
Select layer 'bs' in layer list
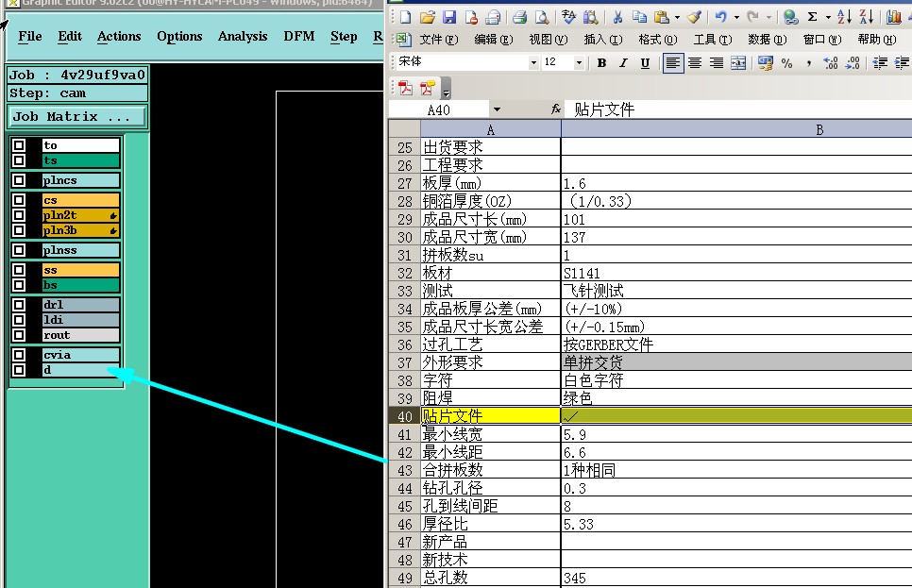(x=81, y=284)
